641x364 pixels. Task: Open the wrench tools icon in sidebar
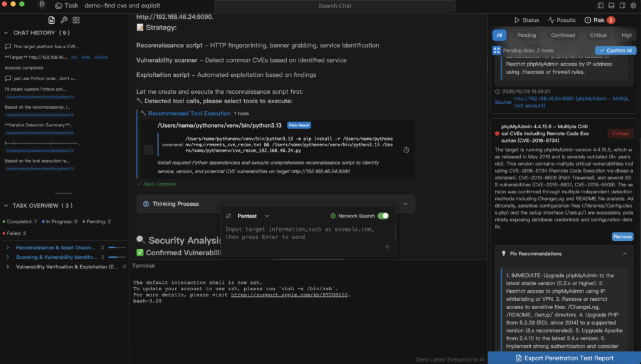(x=64, y=20)
